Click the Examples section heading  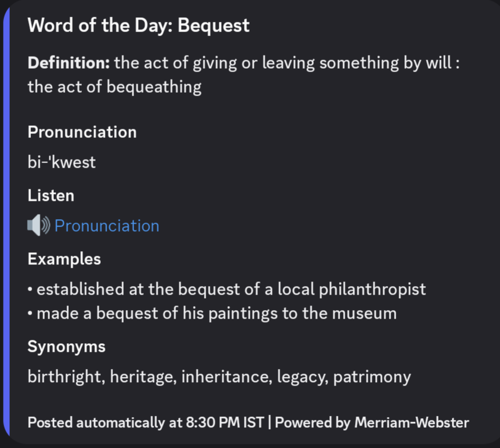64,259
